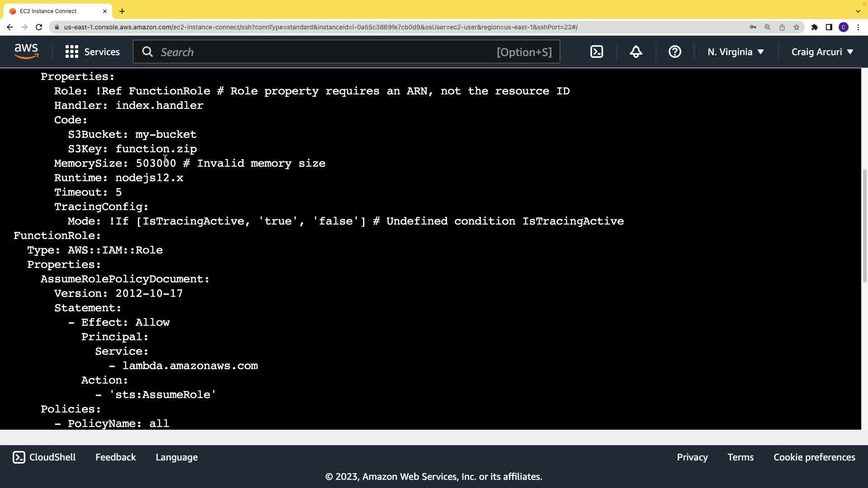The height and width of the screenshot is (488, 868).
Task: Click the browser zoom magnifier icon
Action: click(767, 27)
